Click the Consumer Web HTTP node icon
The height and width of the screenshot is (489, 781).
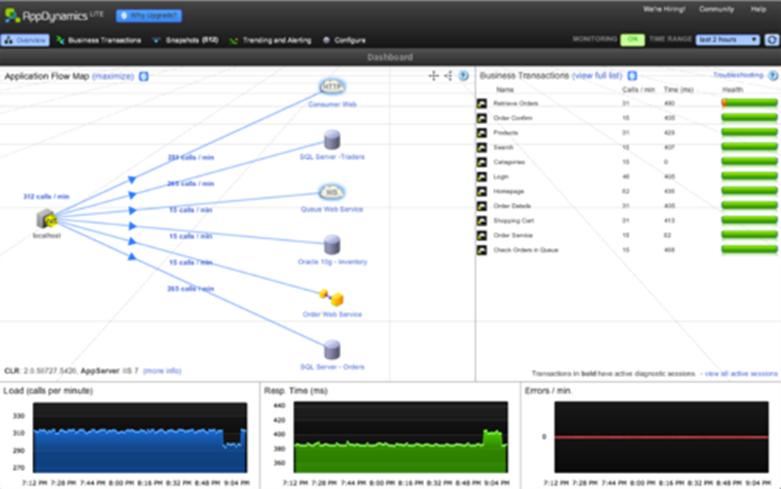pyautogui.click(x=332, y=87)
